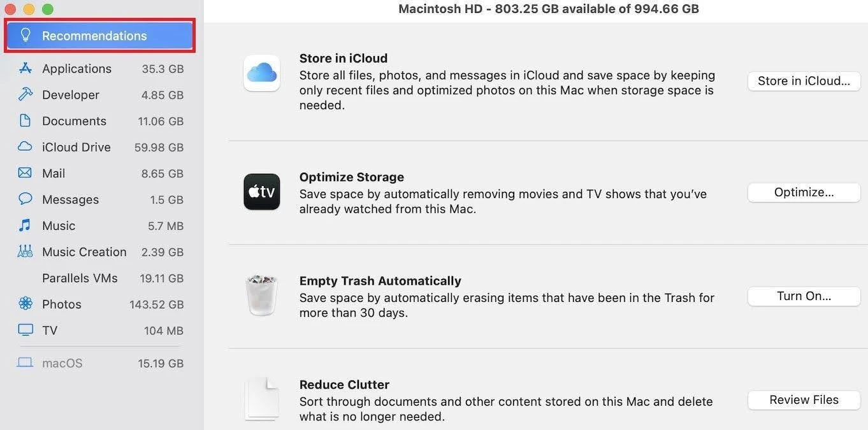Select the Documents icon in sidebar
This screenshot has width=868, height=430.
[25, 120]
